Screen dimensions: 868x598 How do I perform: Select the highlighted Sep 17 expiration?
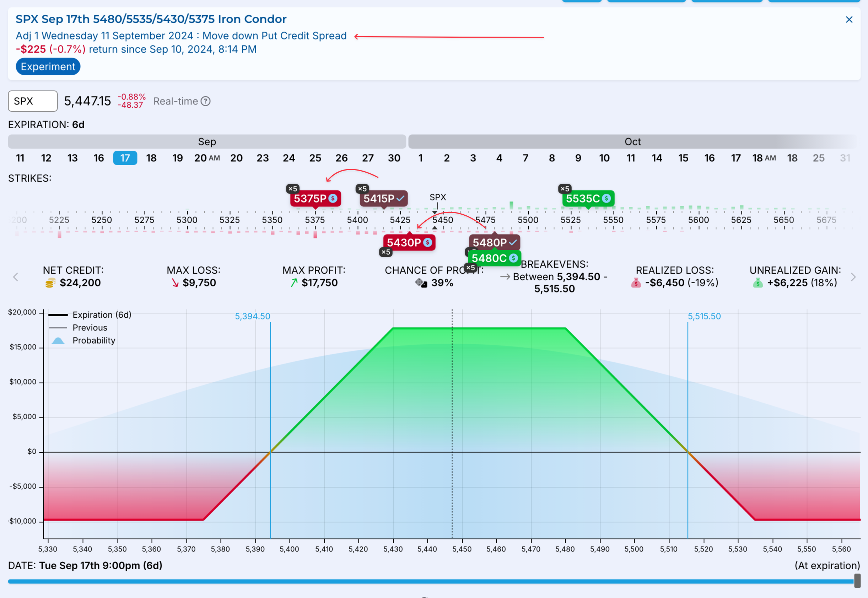[x=125, y=158]
